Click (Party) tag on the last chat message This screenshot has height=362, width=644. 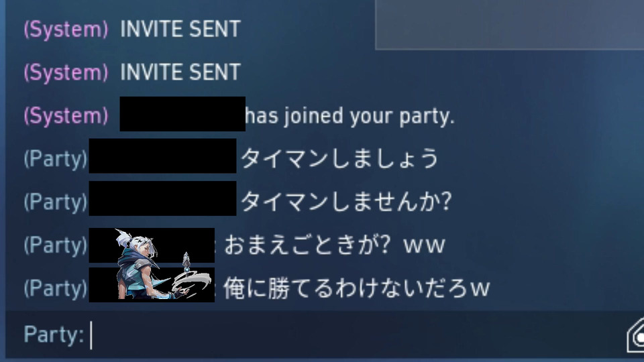coord(56,288)
